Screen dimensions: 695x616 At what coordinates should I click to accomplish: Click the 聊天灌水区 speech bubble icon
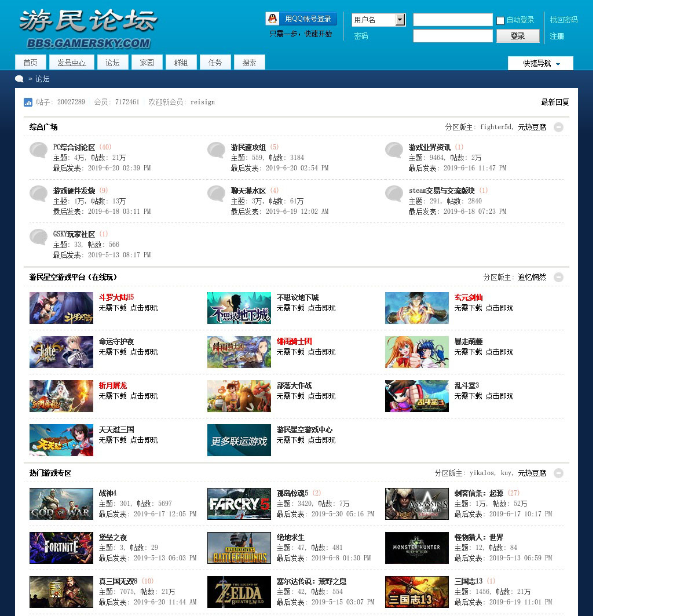click(x=216, y=194)
